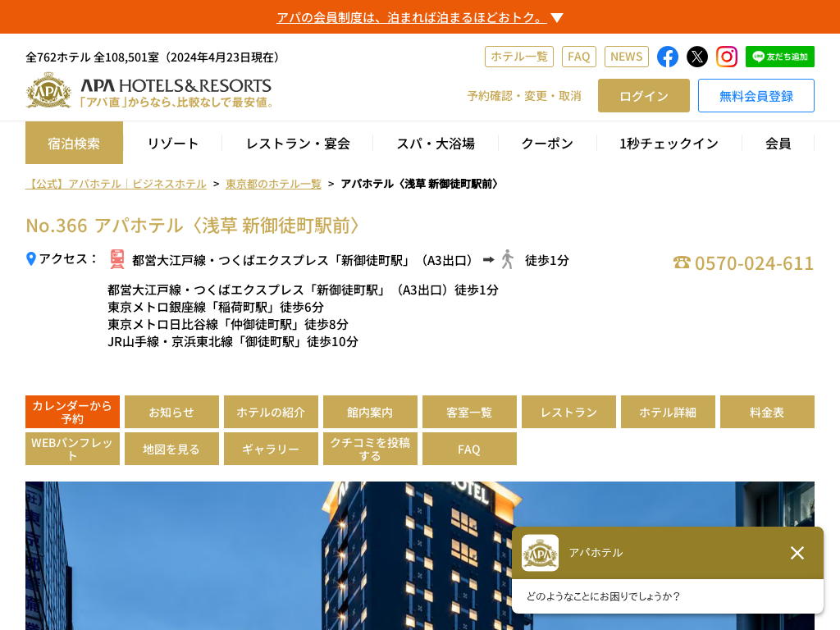Viewport: 840px width, 630px height.
Task: Open the 1秒チェックイン menu item
Action: click(x=669, y=143)
